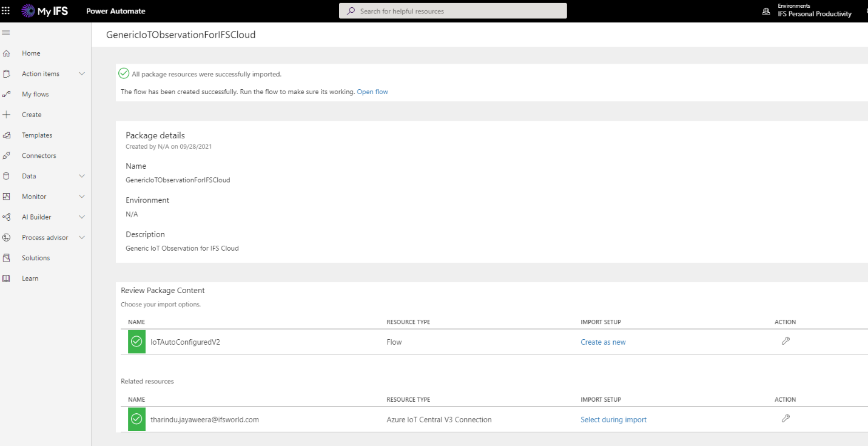Viewport: 868px width, 446px height.
Task: Click green status check for tharindu.jayaweera connection
Action: click(x=136, y=419)
